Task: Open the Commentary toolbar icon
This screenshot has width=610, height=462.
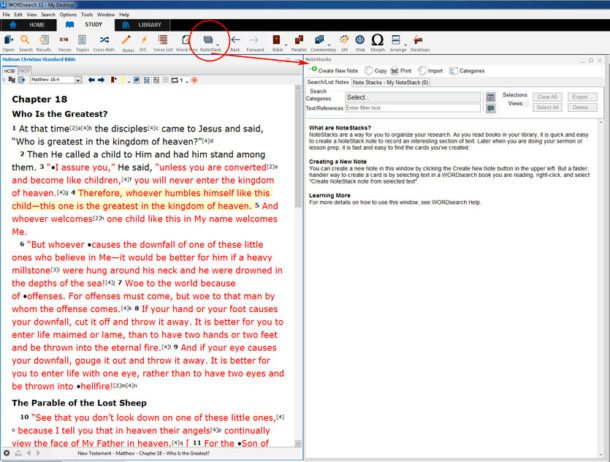Action: pyautogui.click(x=319, y=40)
